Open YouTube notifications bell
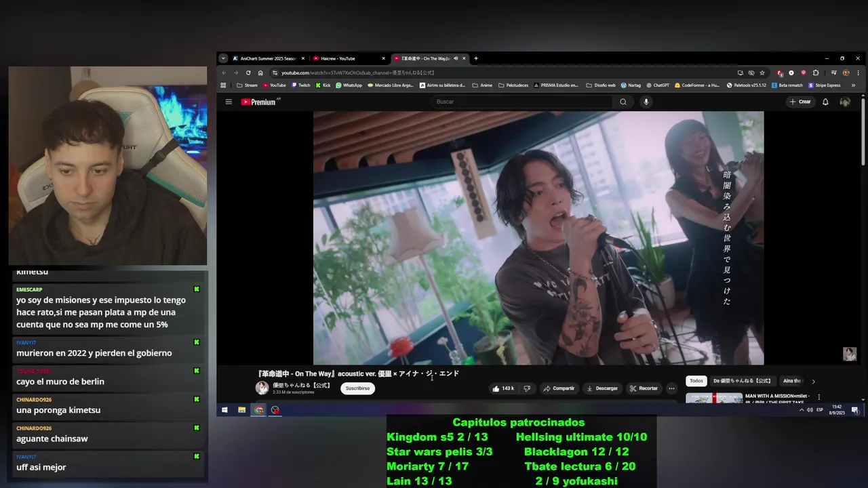 pyautogui.click(x=825, y=102)
